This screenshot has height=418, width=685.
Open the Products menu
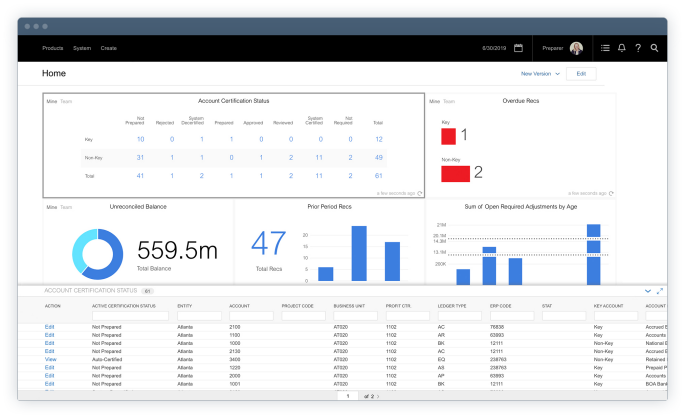53,48
